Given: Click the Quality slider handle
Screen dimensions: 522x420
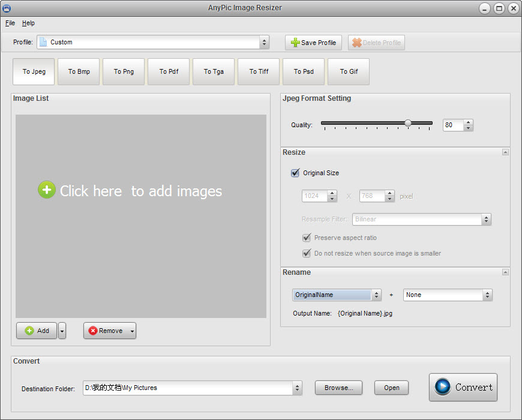Looking at the screenshot, I should (408, 123).
